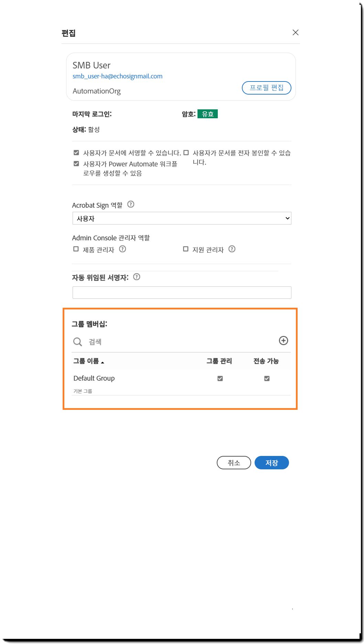Click the AutomationOrg organization text
This screenshot has height=644, width=364.
(97, 91)
